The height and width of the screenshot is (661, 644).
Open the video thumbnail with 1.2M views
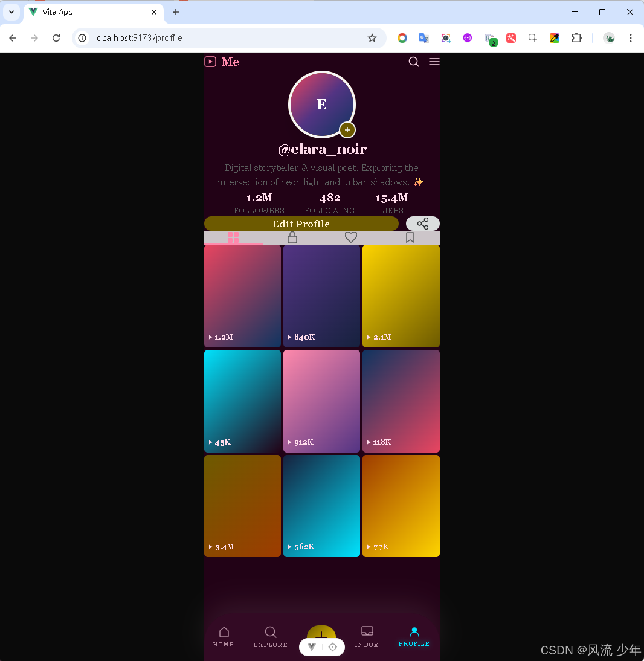242,296
